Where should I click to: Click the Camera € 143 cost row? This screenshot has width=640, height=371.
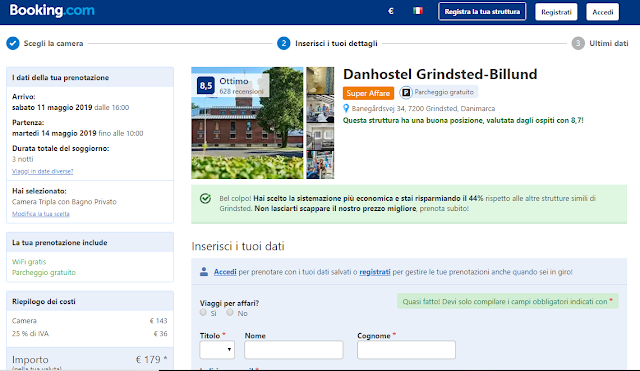click(x=90, y=321)
